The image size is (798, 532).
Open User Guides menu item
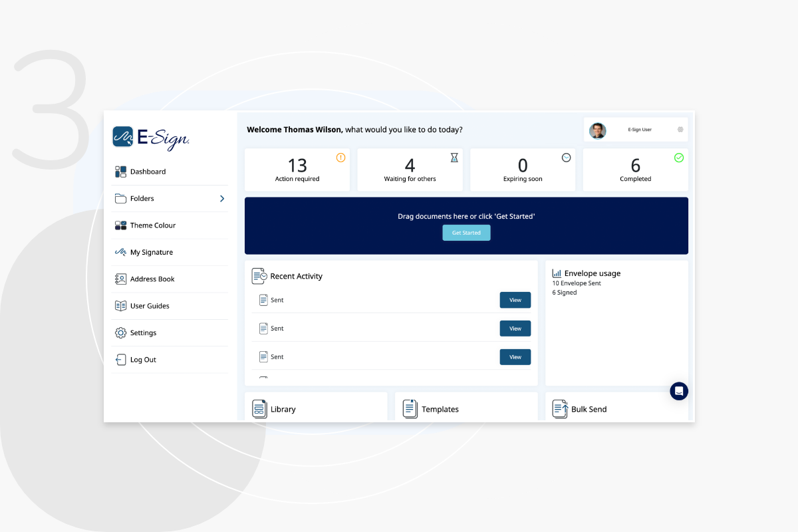tap(170, 306)
